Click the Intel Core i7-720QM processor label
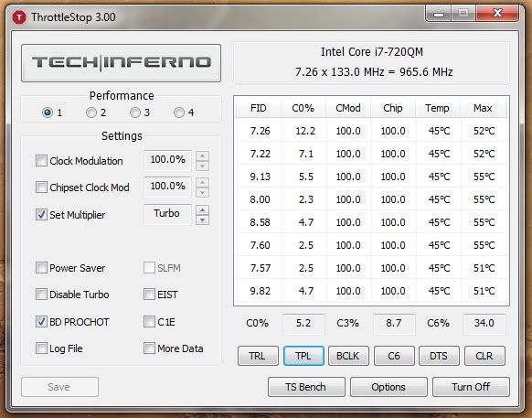This screenshot has height=418, width=532. coord(372,52)
